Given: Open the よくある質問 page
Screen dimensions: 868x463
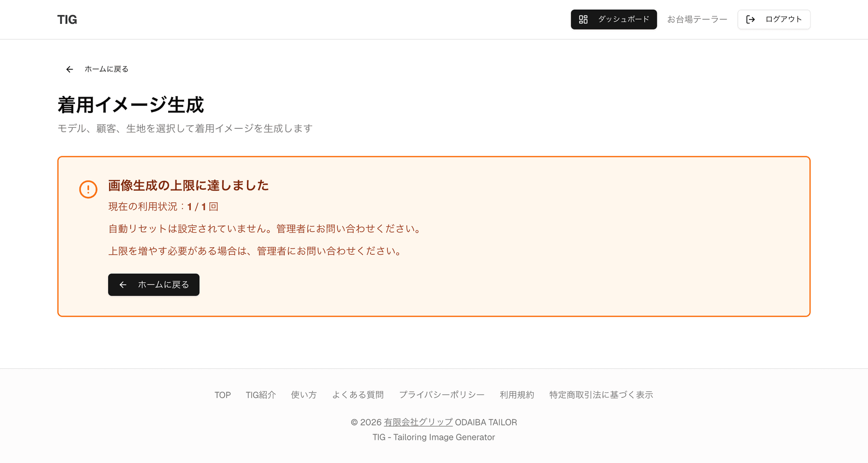Looking at the screenshot, I should click(359, 394).
